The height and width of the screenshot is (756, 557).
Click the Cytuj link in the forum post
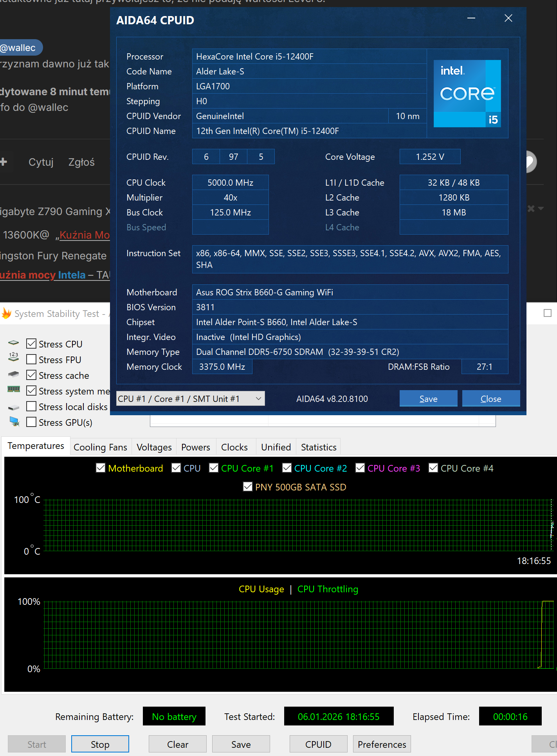coord(41,162)
